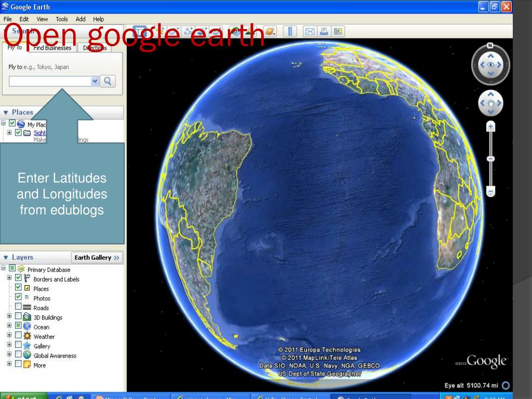Toggle the sidebar with the toolbar button
Image resolution: width=532 pixels, height=399 pixels.
(139, 32)
